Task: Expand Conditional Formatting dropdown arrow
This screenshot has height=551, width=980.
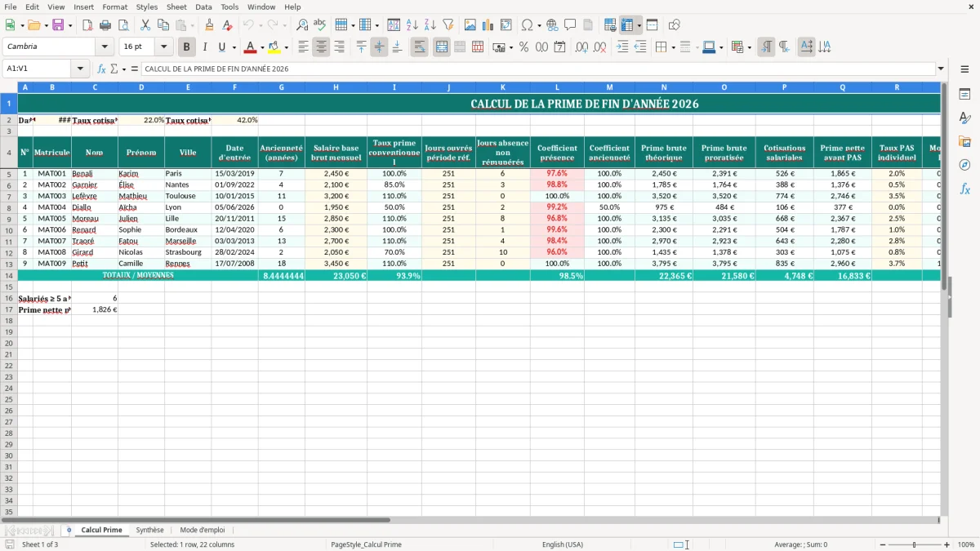Action: [749, 47]
